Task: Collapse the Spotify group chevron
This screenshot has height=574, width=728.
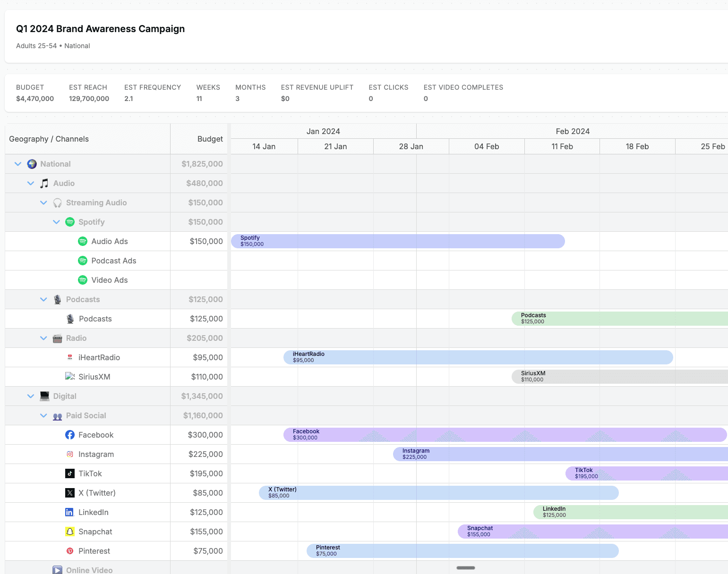Action: click(x=56, y=222)
